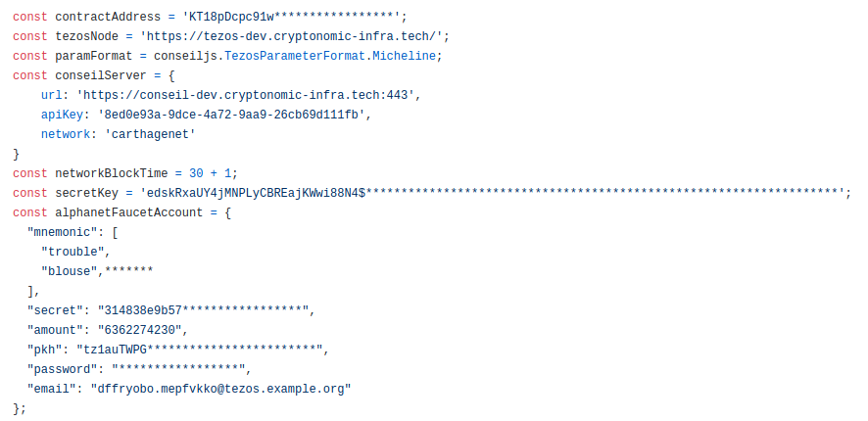Click the contractAddress variable name
The image size is (868, 421).
(108, 18)
